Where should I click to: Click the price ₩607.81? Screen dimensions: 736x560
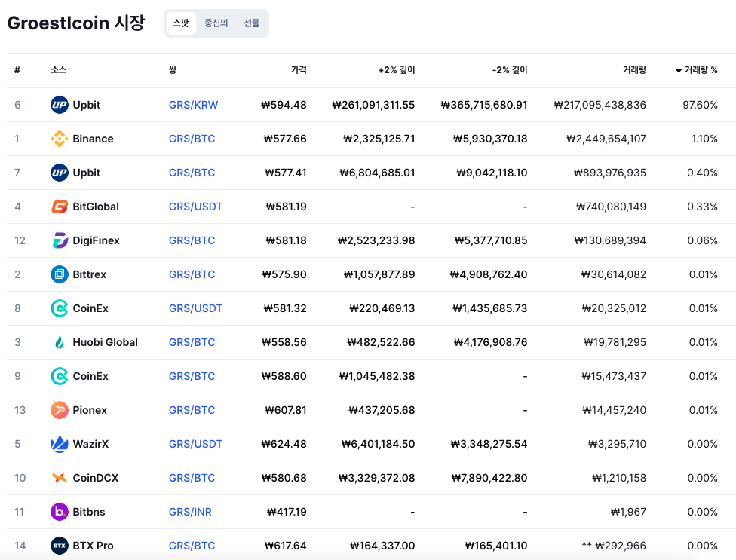(285, 410)
